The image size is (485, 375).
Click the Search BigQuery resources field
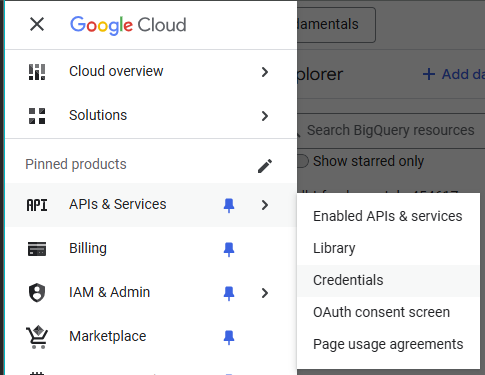pyautogui.click(x=391, y=130)
